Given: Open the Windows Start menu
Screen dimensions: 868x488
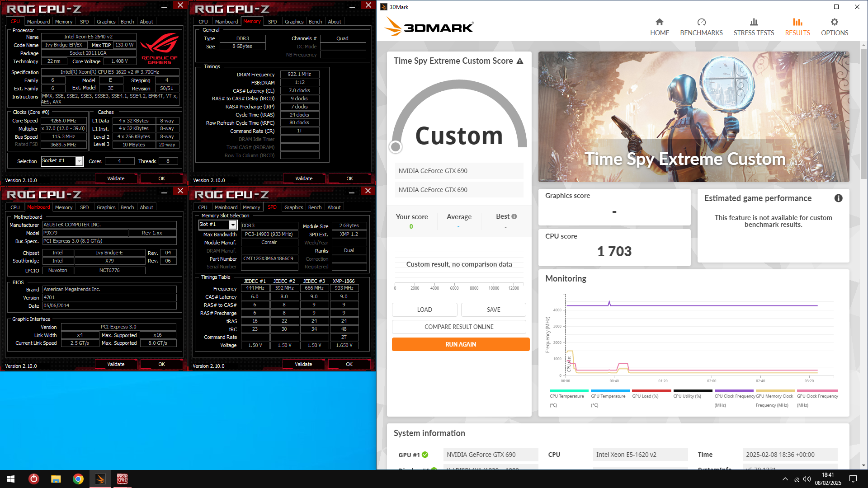Looking at the screenshot, I should [x=11, y=479].
